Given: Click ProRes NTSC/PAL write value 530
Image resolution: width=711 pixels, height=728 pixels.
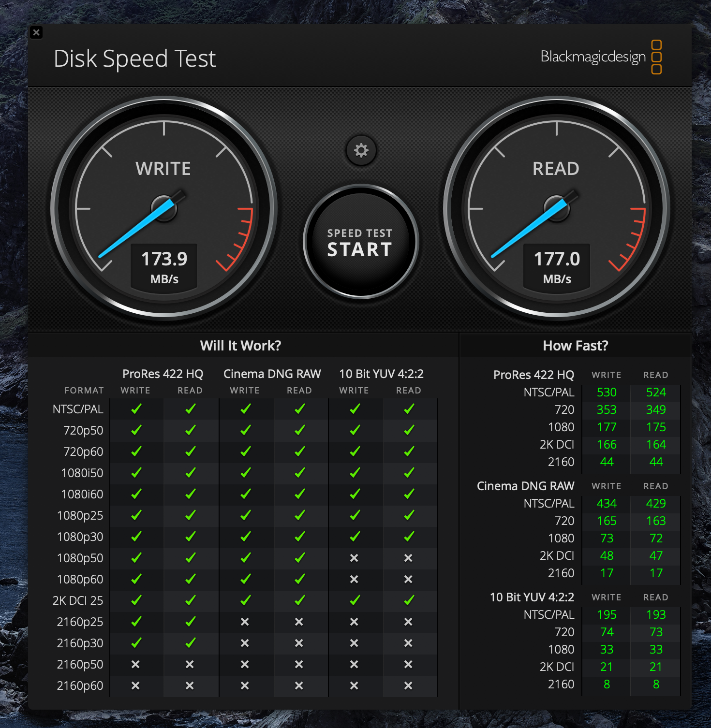Looking at the screenshot, I should (607, 392).
